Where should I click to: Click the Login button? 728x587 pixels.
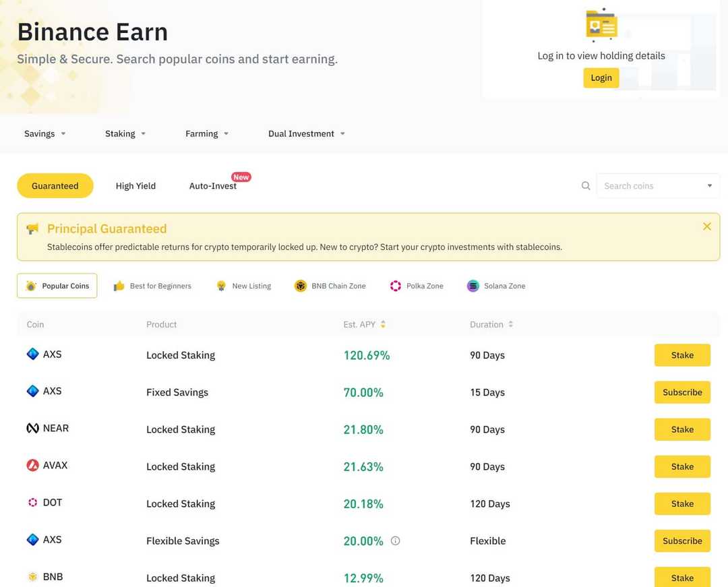pos(601,78)
